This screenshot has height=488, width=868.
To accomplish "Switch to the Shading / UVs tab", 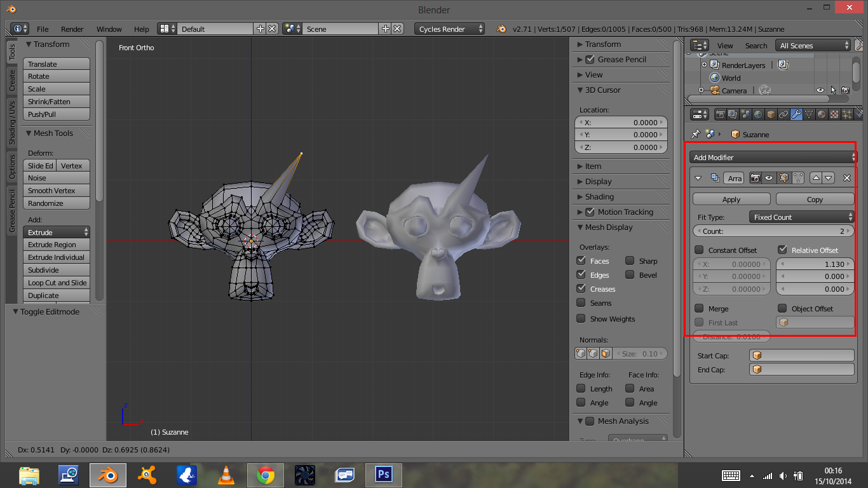I will tap(12, 123).
